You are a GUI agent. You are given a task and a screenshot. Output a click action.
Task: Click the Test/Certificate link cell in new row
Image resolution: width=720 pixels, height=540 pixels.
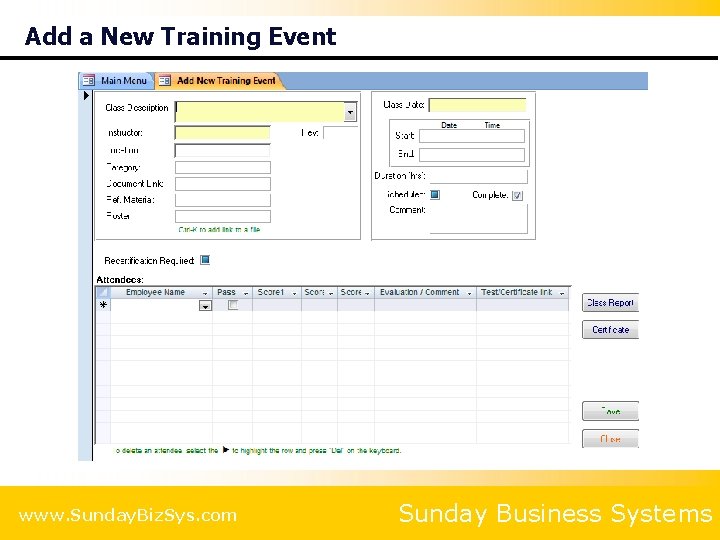[x=523, y=305]
